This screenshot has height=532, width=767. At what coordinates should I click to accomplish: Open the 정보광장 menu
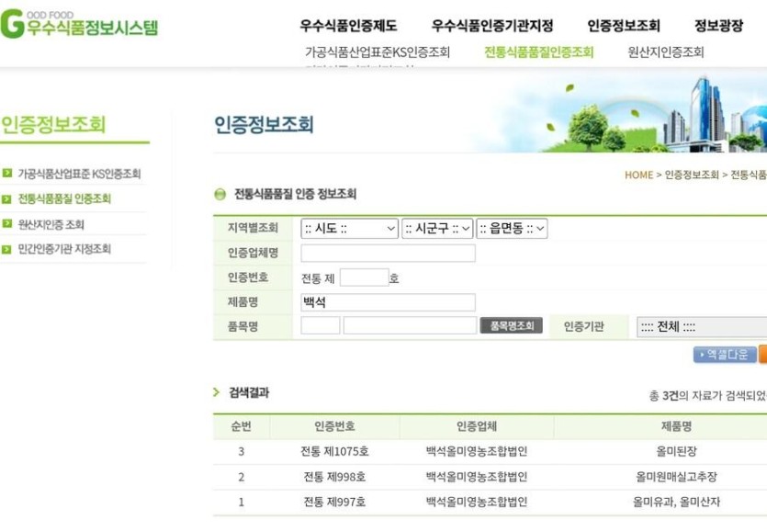[718, 26]
